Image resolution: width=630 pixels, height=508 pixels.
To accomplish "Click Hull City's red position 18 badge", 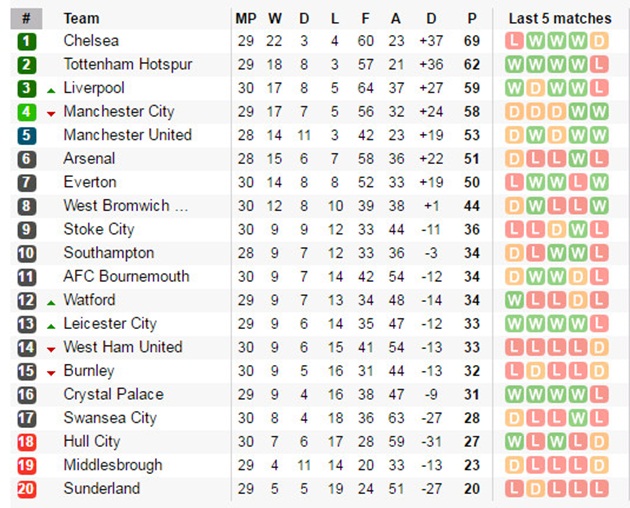I will point(27,442).
